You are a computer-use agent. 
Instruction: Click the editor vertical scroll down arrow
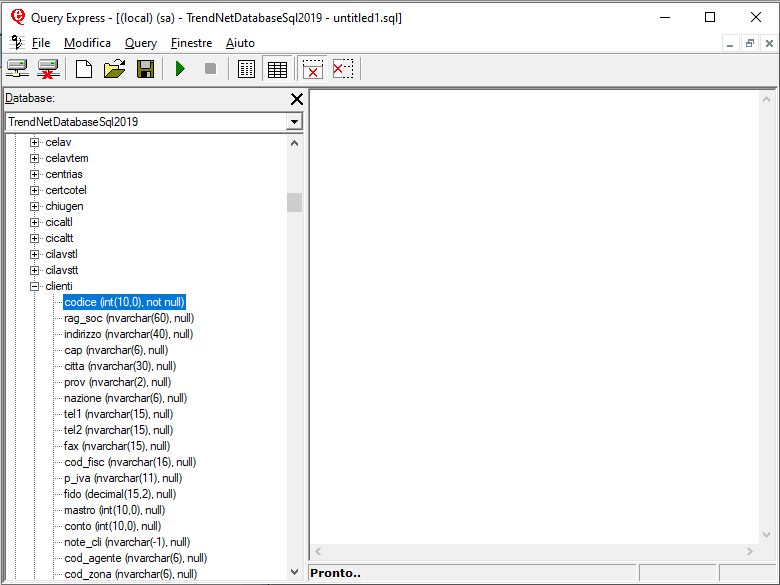[767, 535]
